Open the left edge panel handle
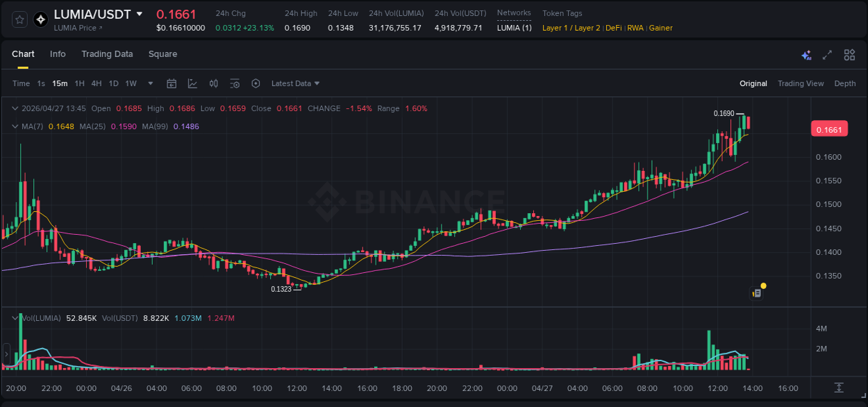 tap(7, 353)
